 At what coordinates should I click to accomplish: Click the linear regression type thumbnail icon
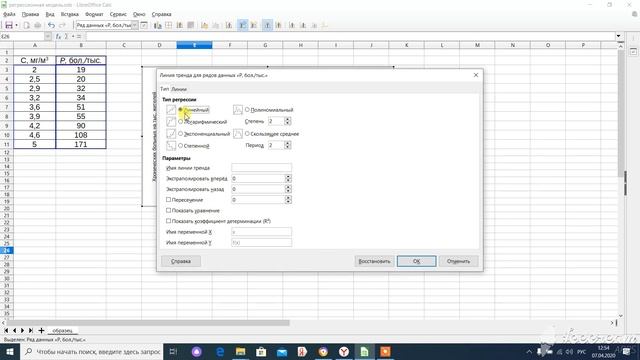click(x=171, y=110)
